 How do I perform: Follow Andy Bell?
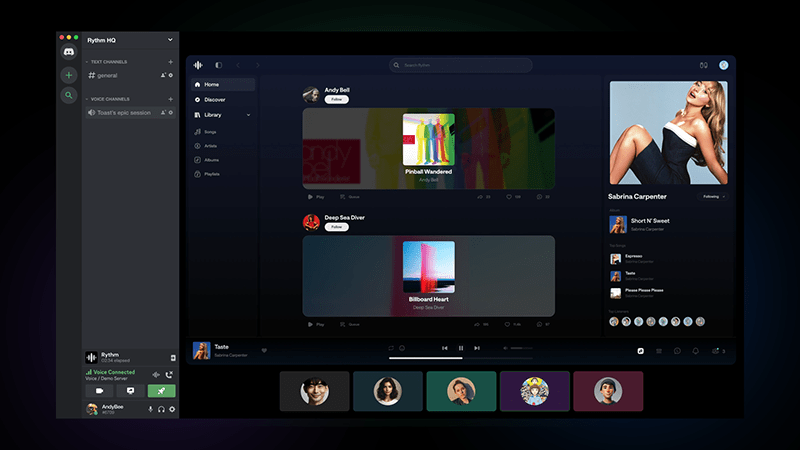point(337,99)
